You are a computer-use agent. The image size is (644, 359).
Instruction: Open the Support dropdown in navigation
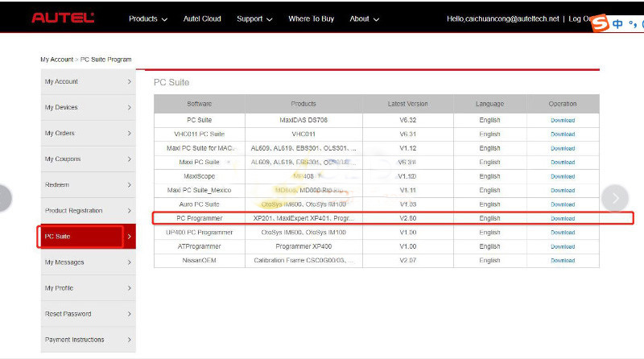point(254,19)
